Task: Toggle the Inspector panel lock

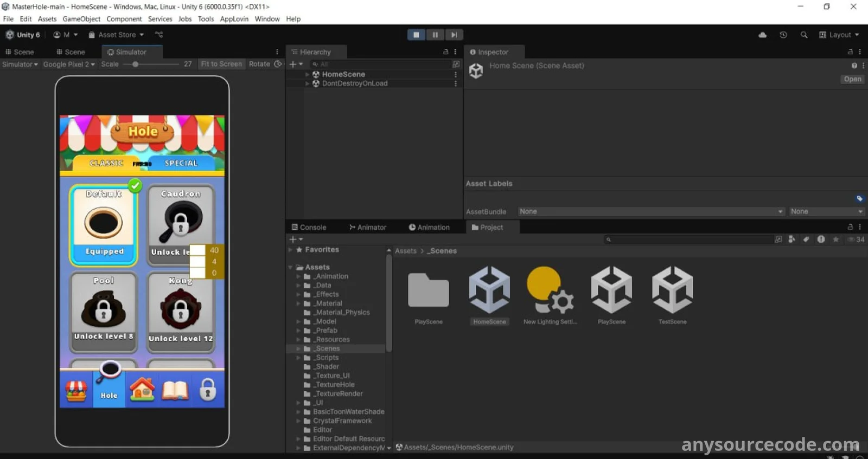Action: 850,52
